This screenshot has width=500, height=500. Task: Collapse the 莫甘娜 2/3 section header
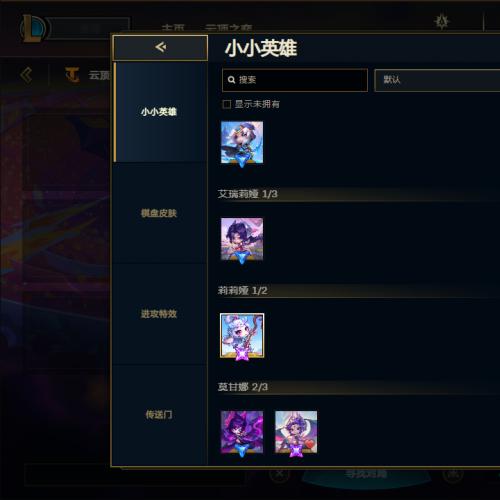tap(358, 387)
